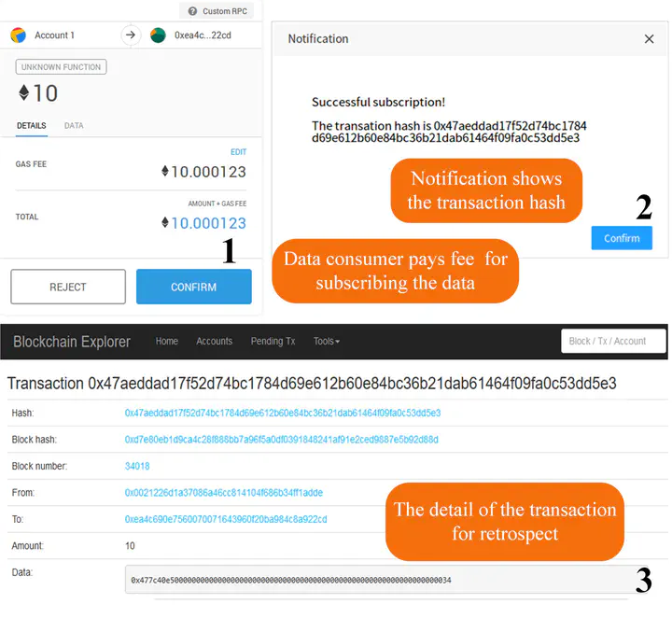The width and height of the screenshot is (672, 618).
Task: Edit the gas fee
Action: click(238, 152)
